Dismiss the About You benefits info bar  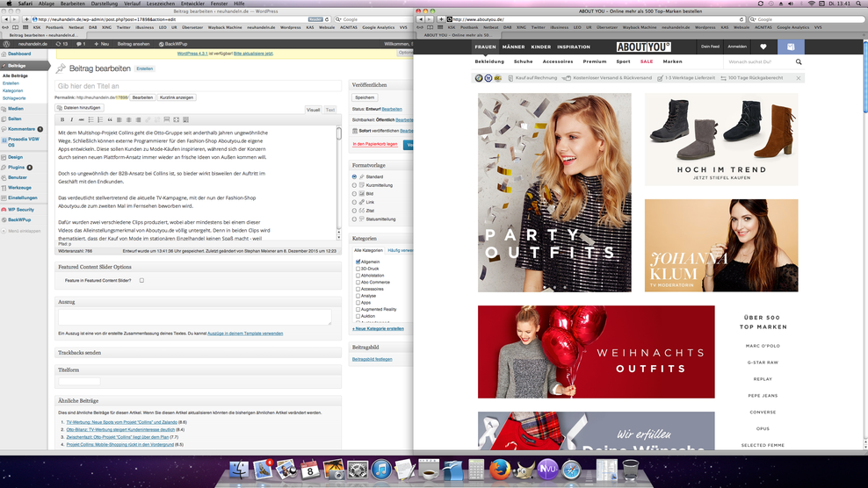(x=799, y=78)
